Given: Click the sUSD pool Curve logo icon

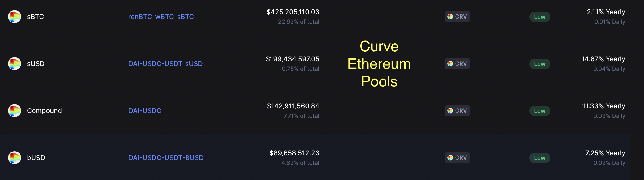Looking at the screenshot, I should click(15, 64).
